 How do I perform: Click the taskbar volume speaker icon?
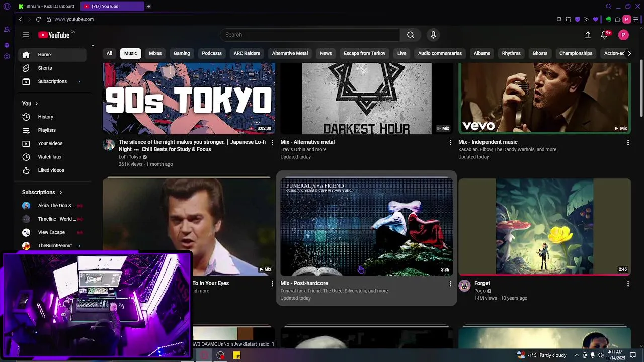(x=600, y=355)
